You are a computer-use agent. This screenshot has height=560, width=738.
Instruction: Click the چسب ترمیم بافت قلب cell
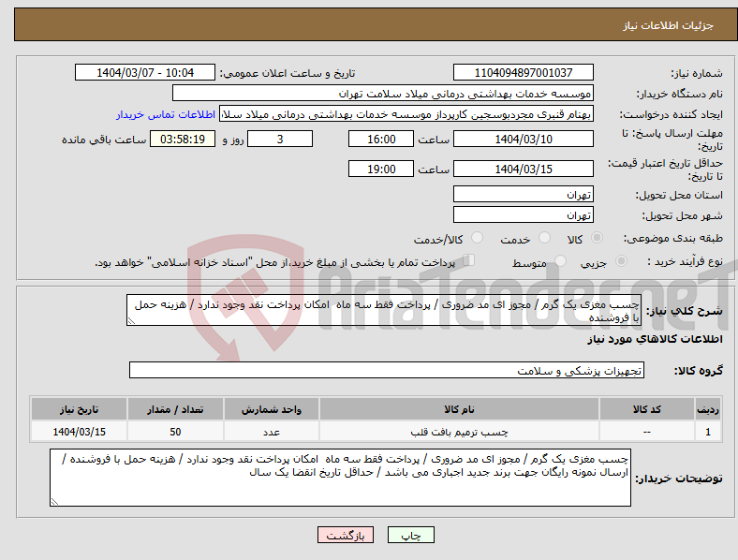tap(459, 432)
